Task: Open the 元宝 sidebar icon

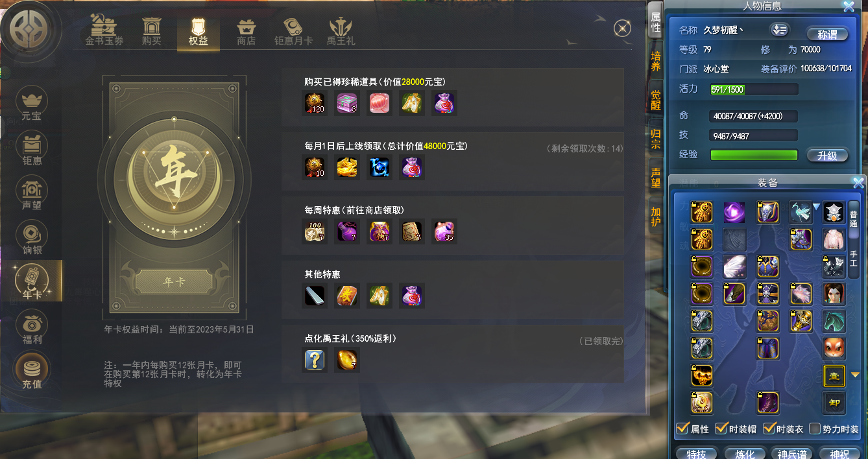Action: 31,105
